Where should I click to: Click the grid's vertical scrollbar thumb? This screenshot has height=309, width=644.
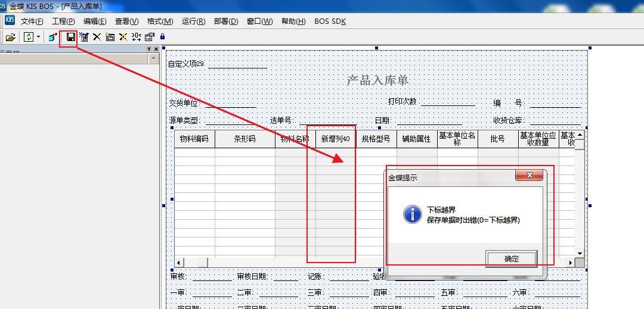pyautogui.click(x=580, y=145)
